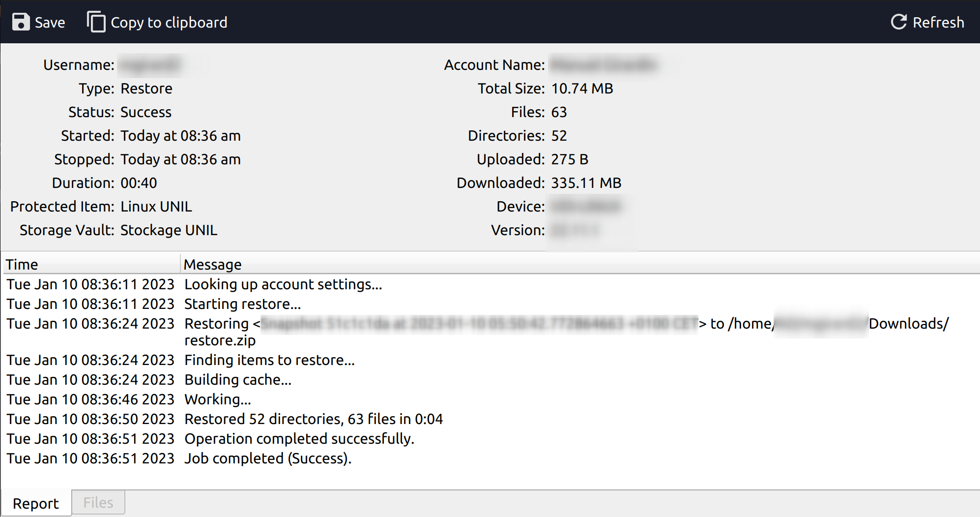Select the 'Finding items to restore...' row
The width and height of the screenshot is (980, 517).
coord(269,360)
